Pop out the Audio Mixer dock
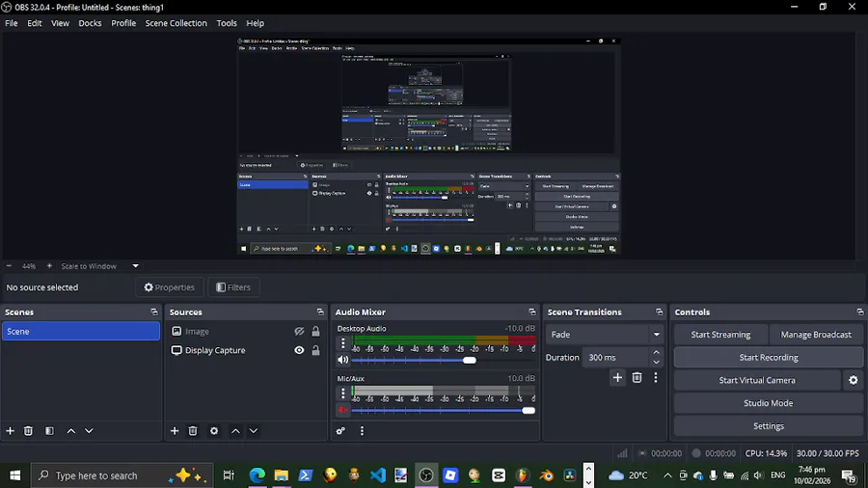This screenshot has height=488, width=868. point(532,312)
